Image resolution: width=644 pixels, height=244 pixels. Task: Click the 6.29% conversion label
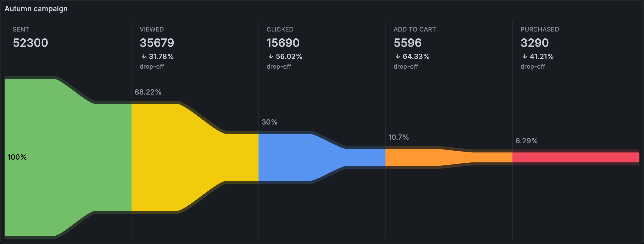pos(526,141)
